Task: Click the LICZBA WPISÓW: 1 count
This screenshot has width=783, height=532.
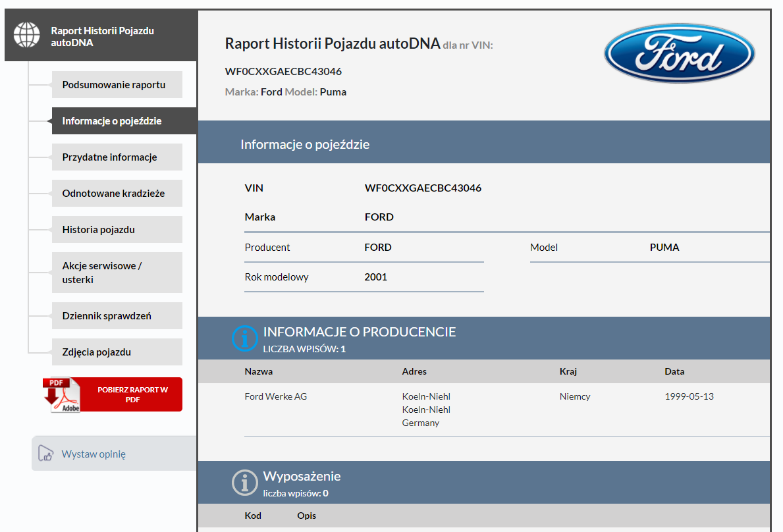Action: pos(304,349)
